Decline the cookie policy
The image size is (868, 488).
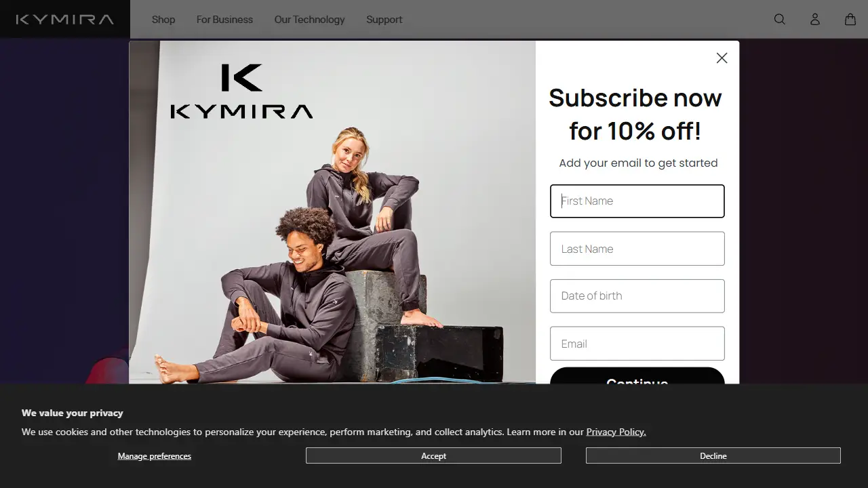[x=713, y=455]
